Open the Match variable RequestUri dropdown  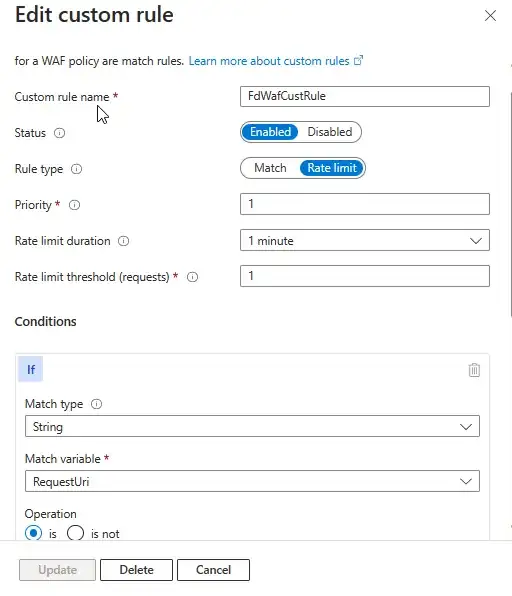point(252,481)
